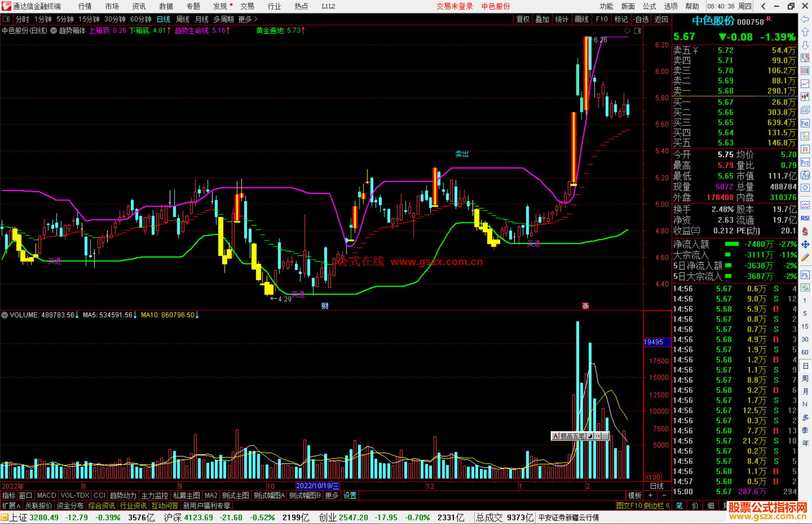Select the 年 yearly period in sidebar
The width and height of the screenshot is (812, 524).
pyautogui.click(x=805, y=443)
